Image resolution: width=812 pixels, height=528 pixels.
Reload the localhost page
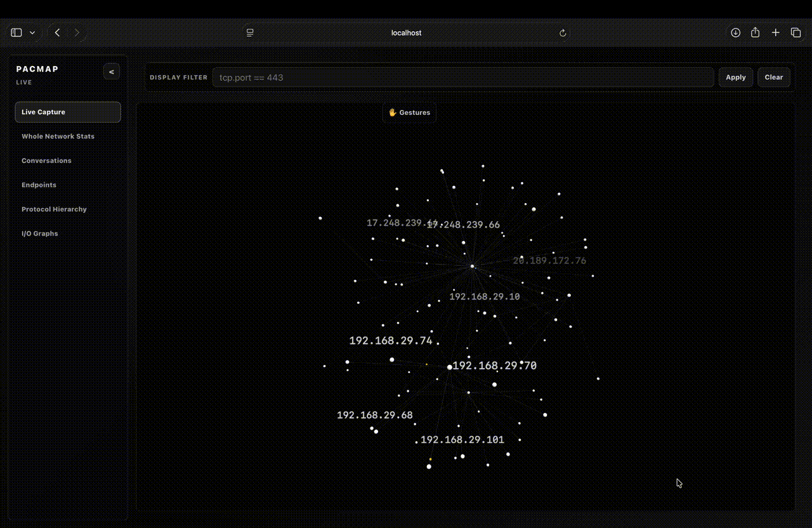pyautogui.click(x=563, y=33)
